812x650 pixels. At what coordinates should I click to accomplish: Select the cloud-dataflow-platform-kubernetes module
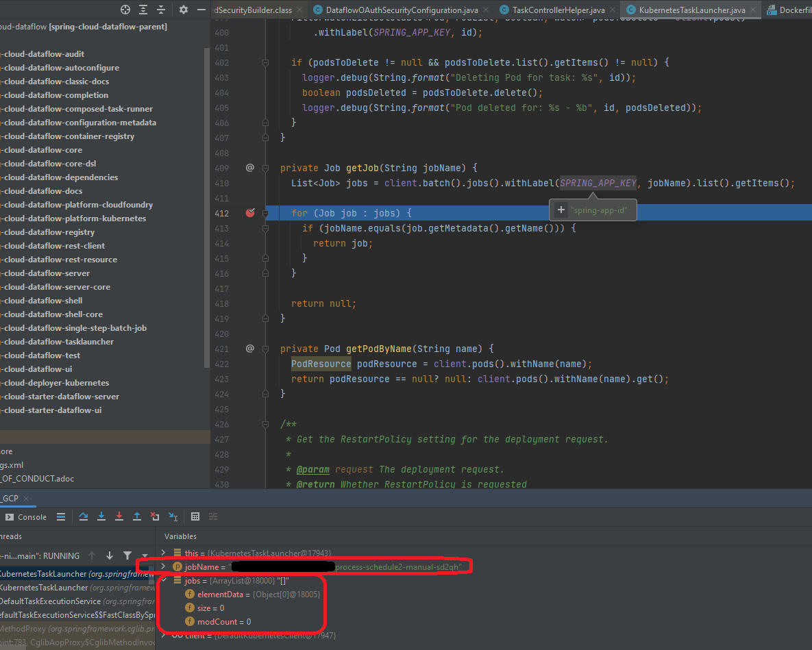74,218
